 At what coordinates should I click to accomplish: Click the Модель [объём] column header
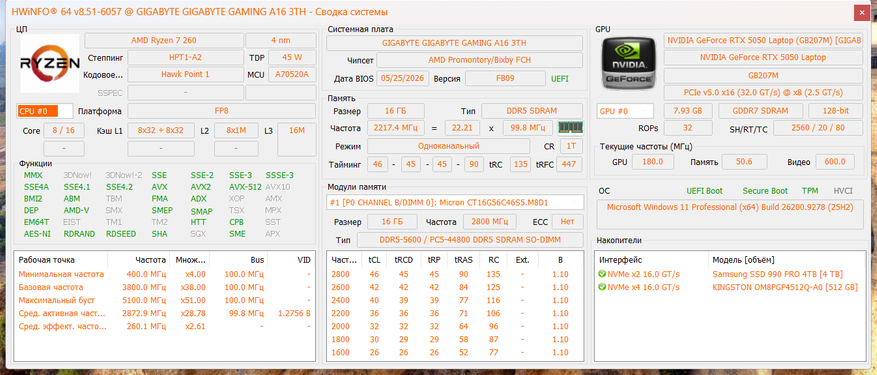pos(786,260)
